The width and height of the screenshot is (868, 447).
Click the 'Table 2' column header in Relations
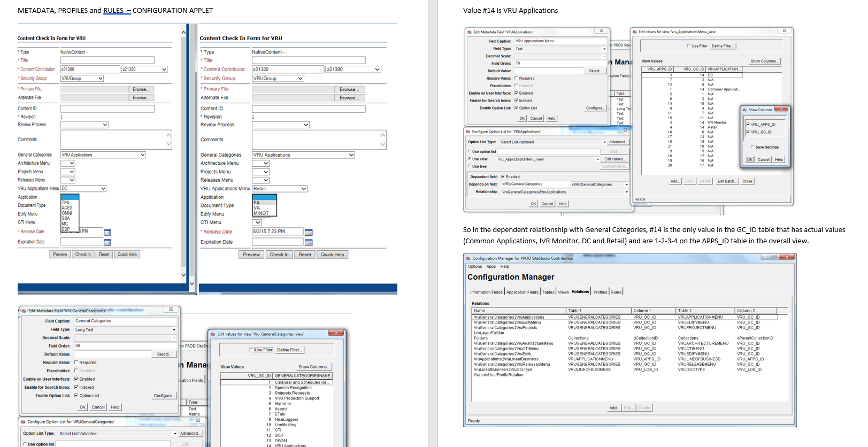[x=705, y=311]
